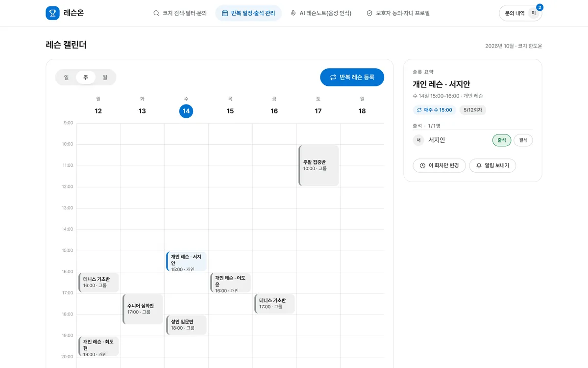
Task: Switch calendar to 월 view
Action: tap(105, 78)
